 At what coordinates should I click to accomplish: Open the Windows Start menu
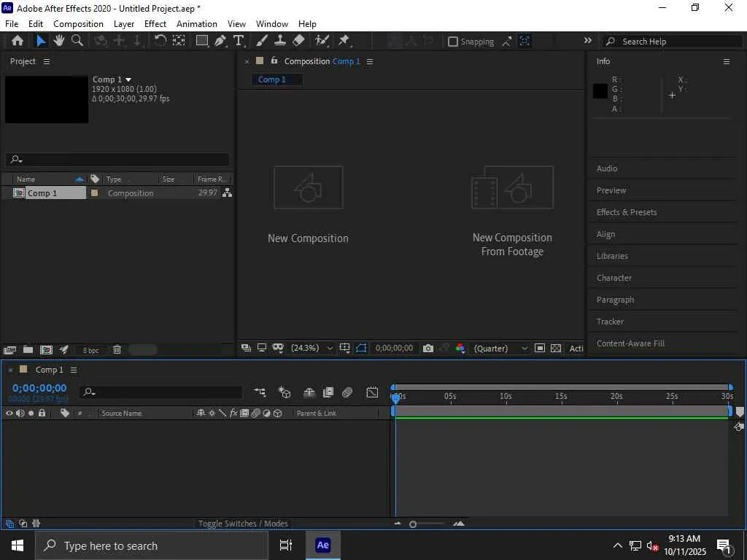(x=18, y=545)
